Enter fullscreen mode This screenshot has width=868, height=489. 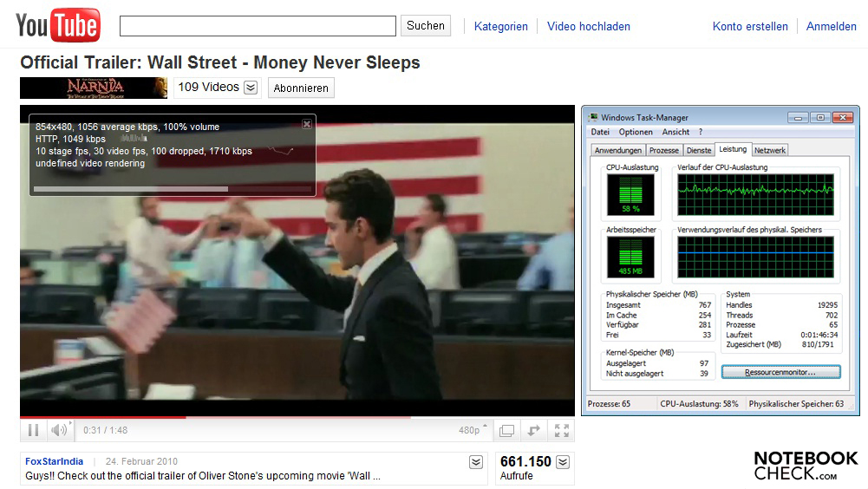pos(561,431)
